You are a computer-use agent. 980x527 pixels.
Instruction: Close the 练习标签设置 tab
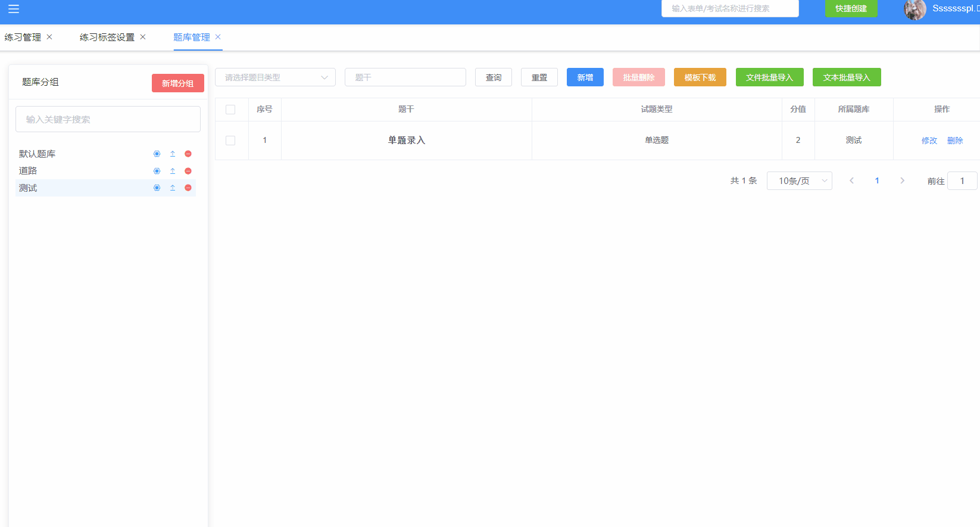[x=143, y=37]
